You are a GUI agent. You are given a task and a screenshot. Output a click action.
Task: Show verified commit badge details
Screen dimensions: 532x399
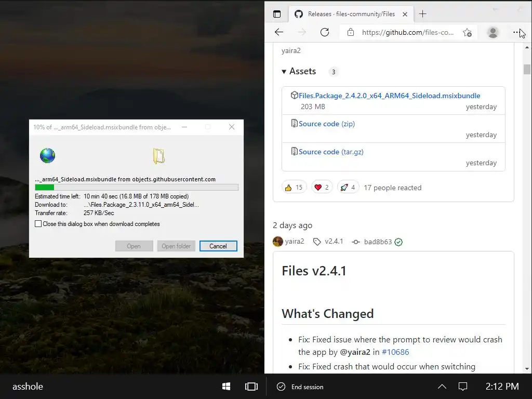[x=398, y=242]
